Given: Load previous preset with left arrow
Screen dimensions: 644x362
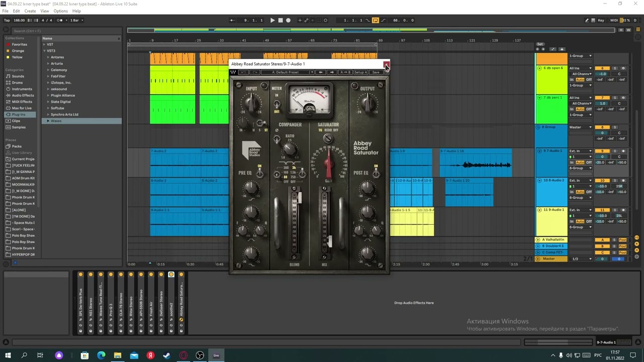Looking at the screenshot, I should (x=320, y=72).
